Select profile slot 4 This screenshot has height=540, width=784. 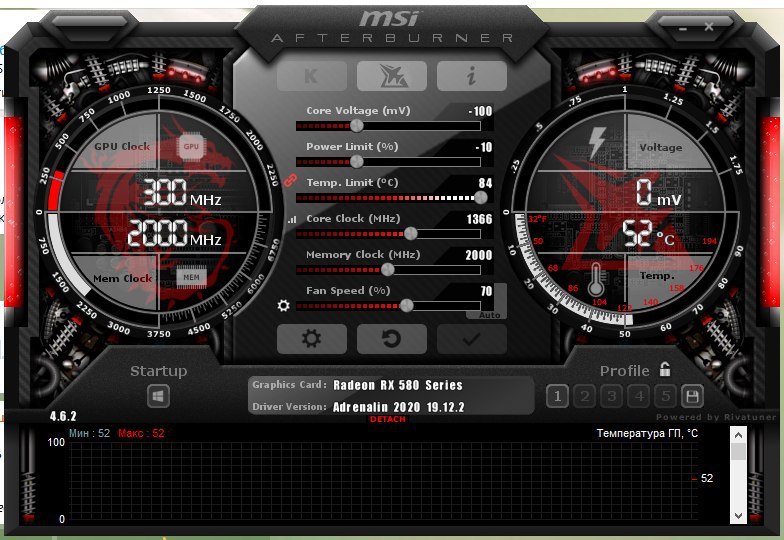tap(638, 396)
